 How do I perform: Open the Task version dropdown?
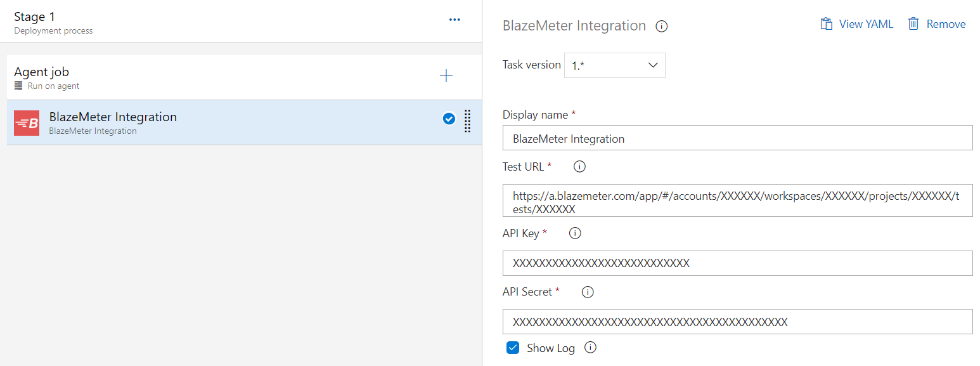tap(615, 65)
